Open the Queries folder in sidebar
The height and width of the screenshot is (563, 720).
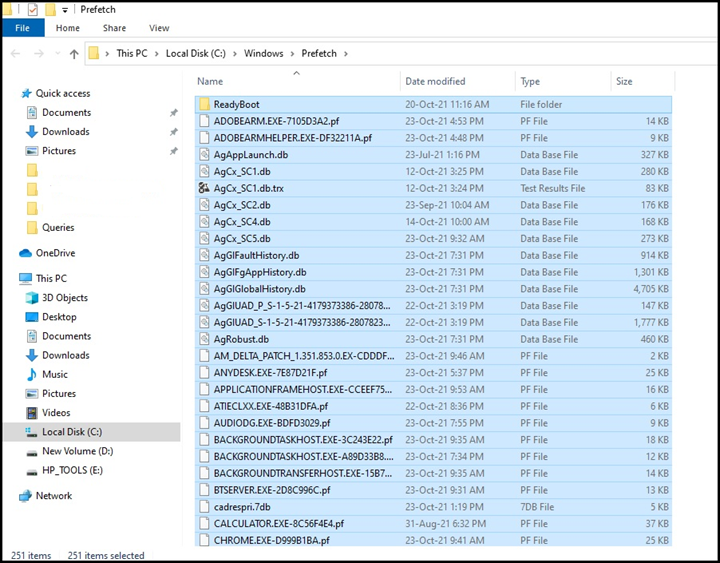pos(58,228)
